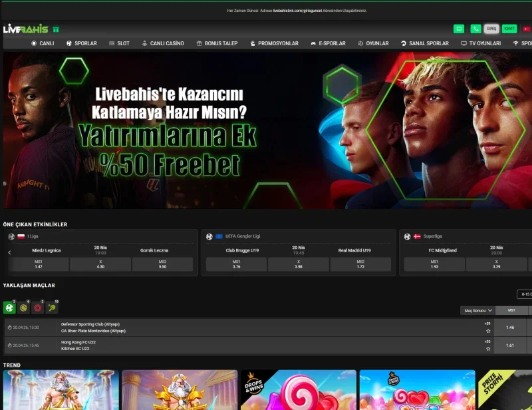
Task: Click the KAYIT register button
Action: 509,29
